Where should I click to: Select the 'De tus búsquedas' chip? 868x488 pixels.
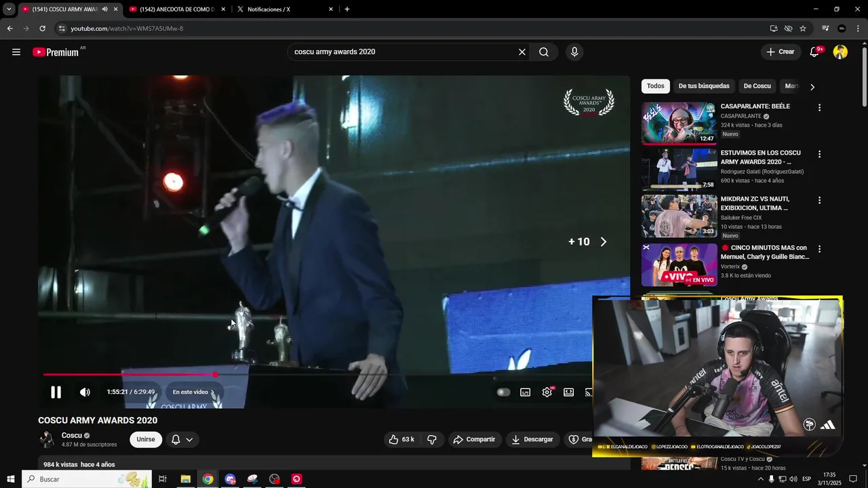point(704,86)
